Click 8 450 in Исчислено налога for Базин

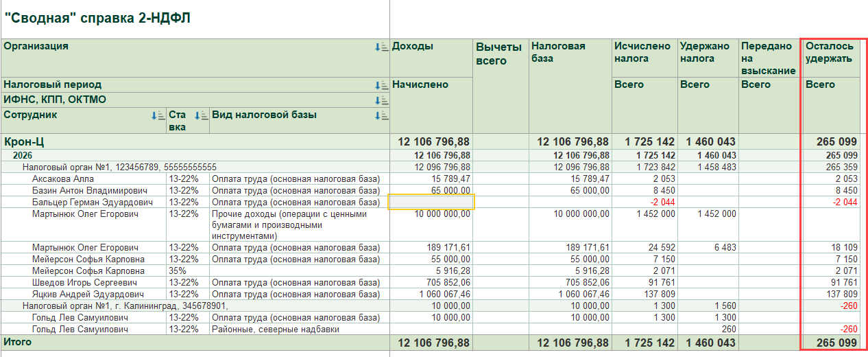[x=664, y=190]
